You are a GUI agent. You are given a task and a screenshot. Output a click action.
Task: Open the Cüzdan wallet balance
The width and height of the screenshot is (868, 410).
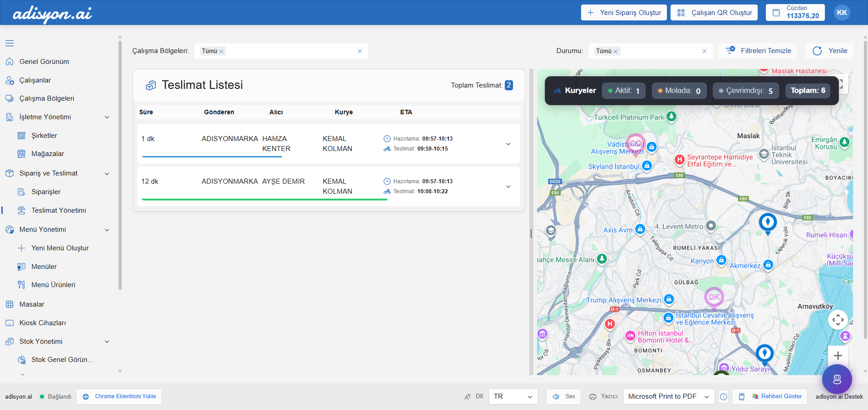click(x=795, y=13)
